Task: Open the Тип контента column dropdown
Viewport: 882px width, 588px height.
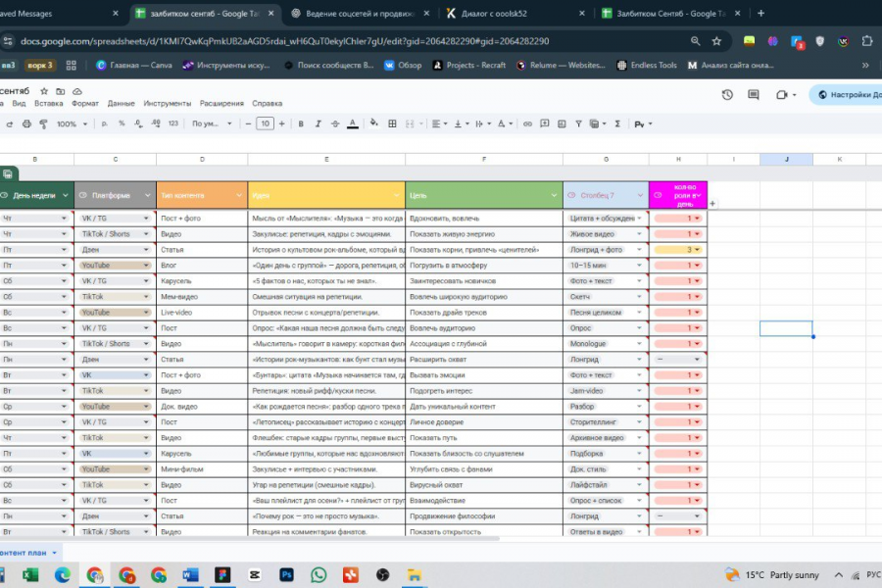Action: [x=239, y=195]
